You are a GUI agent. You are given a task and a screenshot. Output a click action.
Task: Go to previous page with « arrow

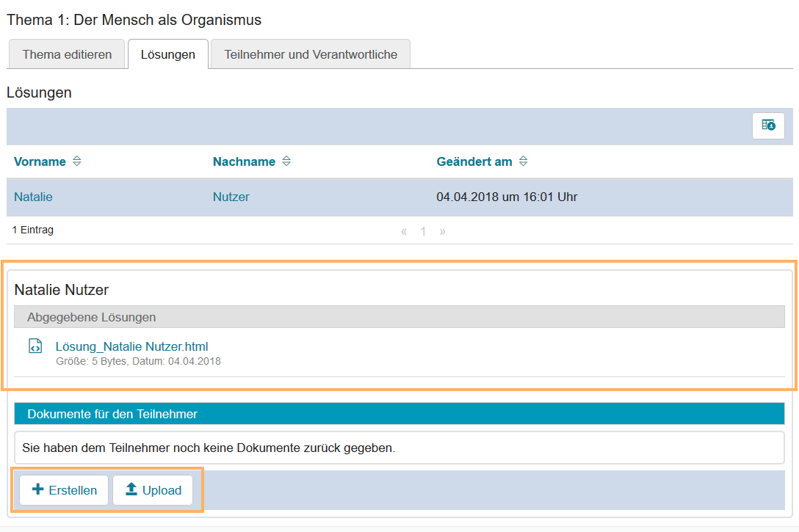(x=404, y=232)
